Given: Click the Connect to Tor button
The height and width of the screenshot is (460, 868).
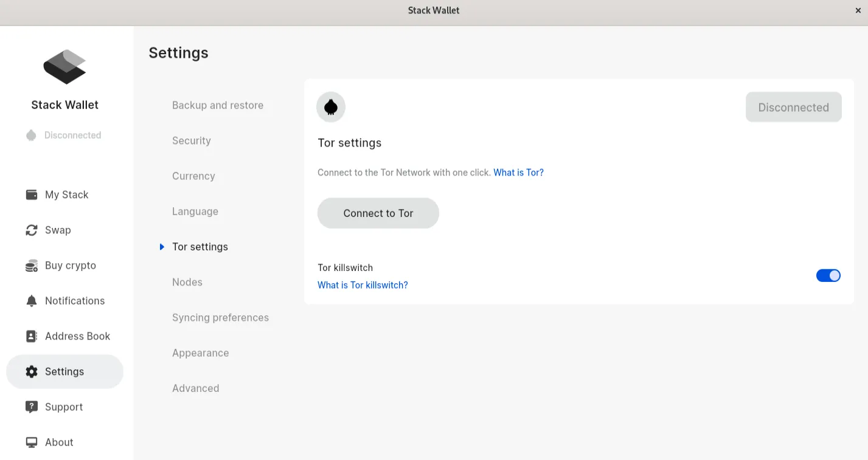Looking at the screenshot, I should (x=378, y=213).
